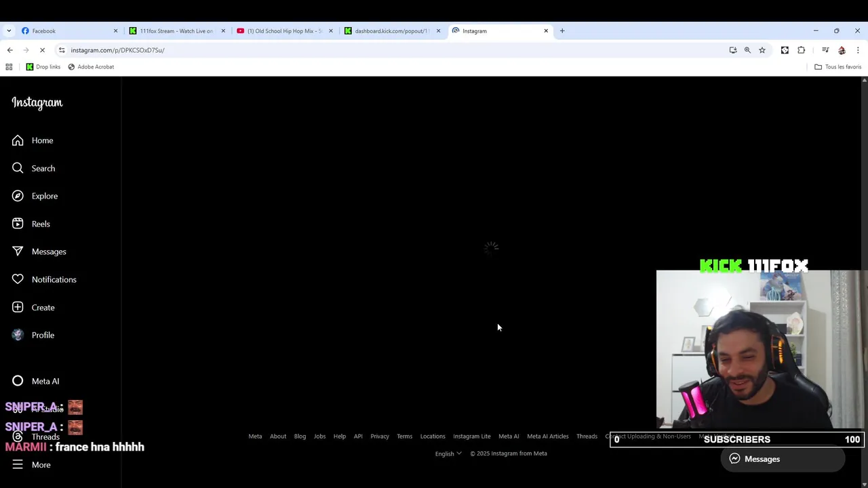The image size is (868, 488).
Task: Click the extension icon beside the bookmark star
Action: 785,50
